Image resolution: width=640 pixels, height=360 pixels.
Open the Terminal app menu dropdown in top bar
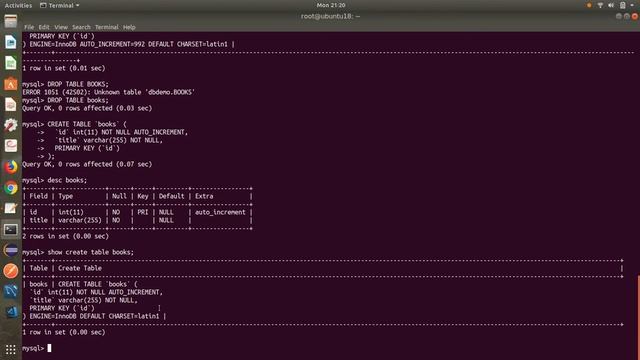tap(60, 5)
